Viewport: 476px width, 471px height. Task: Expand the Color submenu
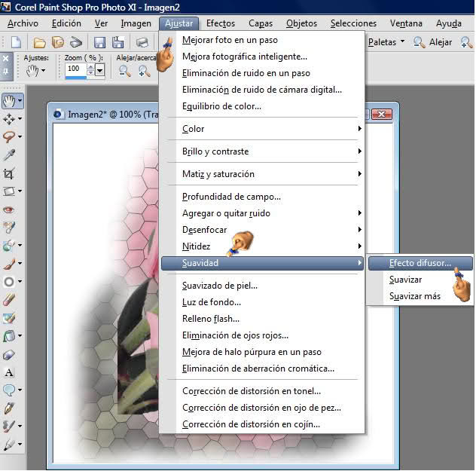[263, 129]
